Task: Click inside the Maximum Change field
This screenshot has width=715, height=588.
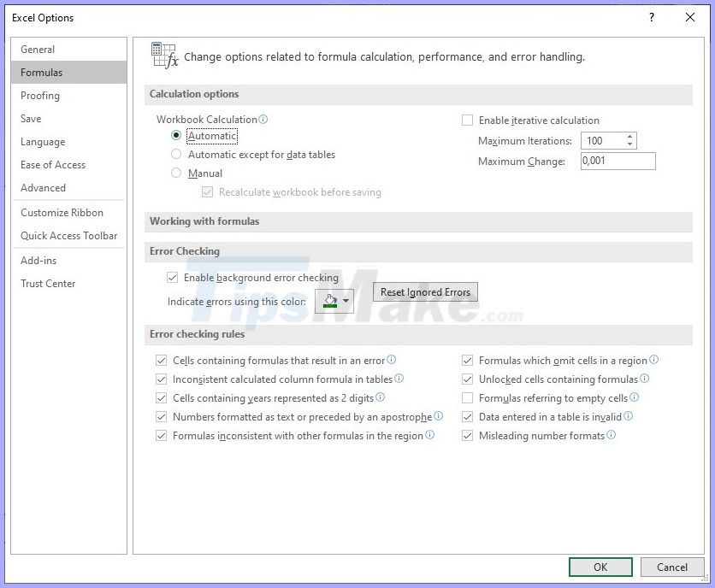Action: [x=617, y=161]
